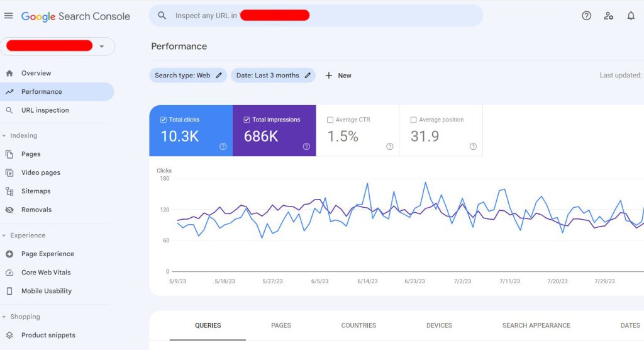Open the property selector dropdown arrow

pos(101,47)
